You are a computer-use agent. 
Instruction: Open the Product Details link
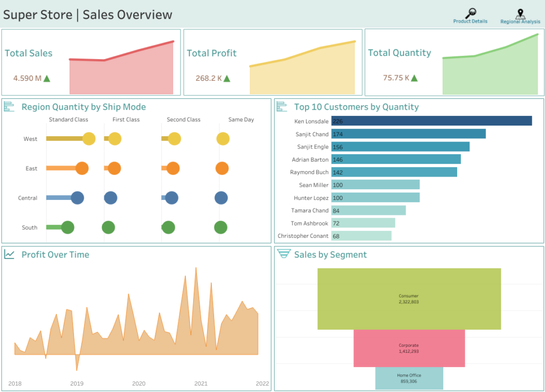point(470,21)
